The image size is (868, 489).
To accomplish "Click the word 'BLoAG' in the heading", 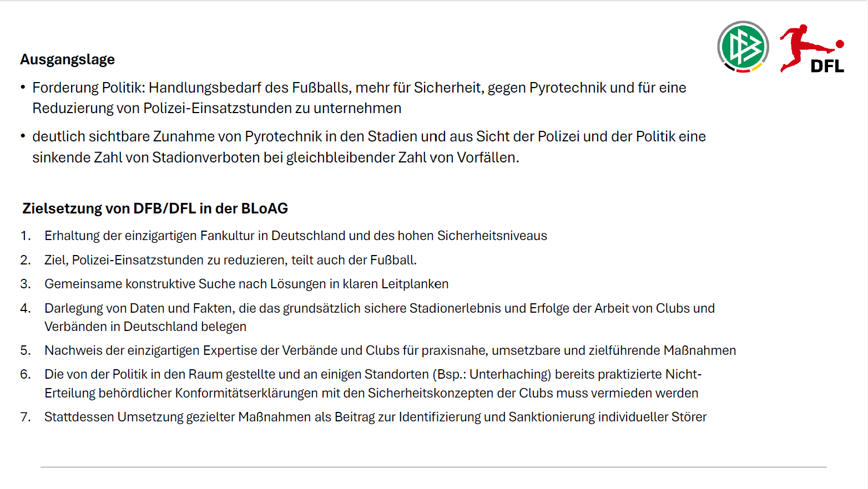I will pyautogui.click(x=264, y=208).
